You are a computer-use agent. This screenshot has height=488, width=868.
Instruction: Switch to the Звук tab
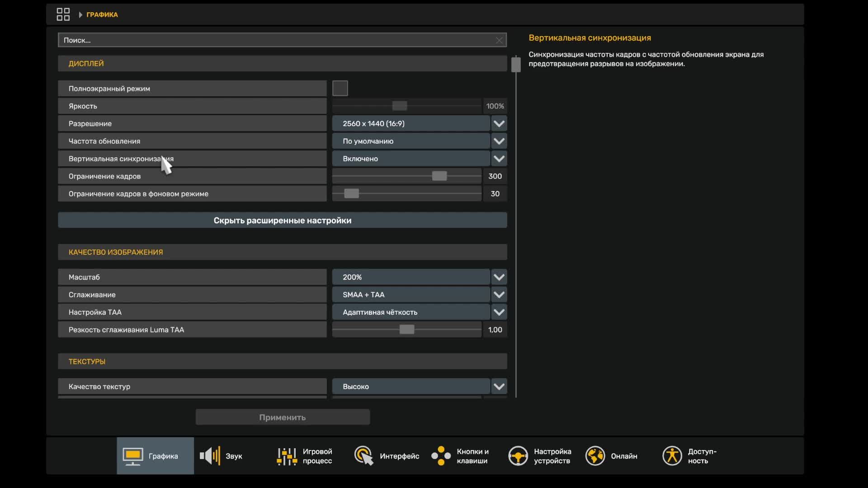[232, 456]
